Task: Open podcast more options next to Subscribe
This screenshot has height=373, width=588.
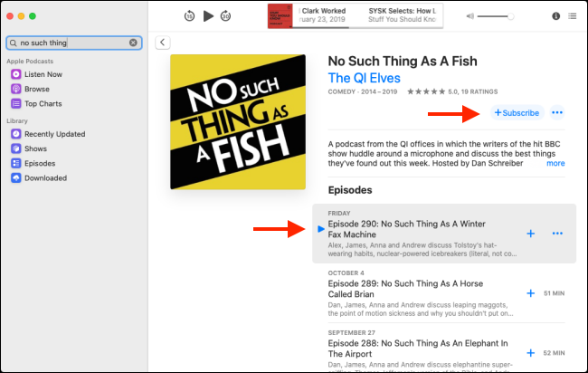Action: pyautogui.click(x=557, y=112)
